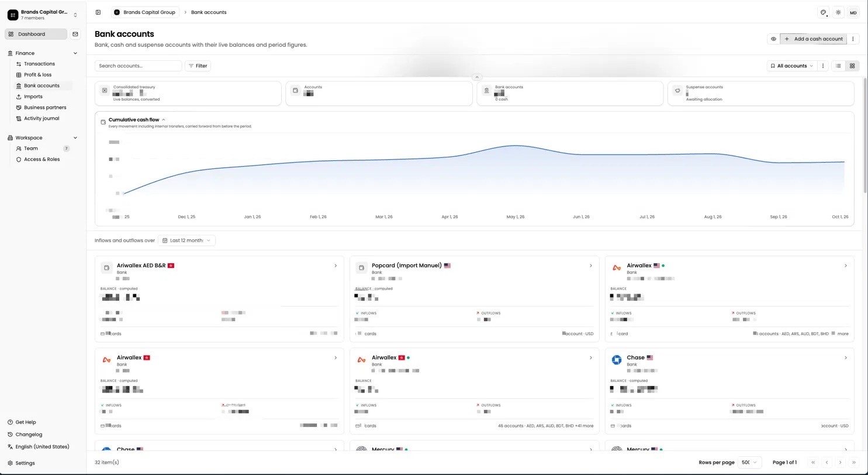Image resolution: width=868 pixels, height=475 pixels.
Task: Open Team members page
Action: 31,149
